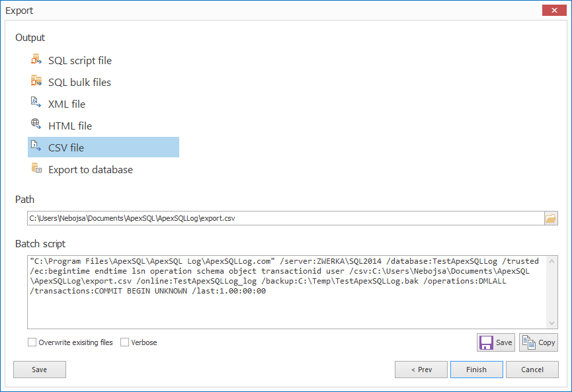Click inside the Path input field
572x392 pixels.
(265, 217)
